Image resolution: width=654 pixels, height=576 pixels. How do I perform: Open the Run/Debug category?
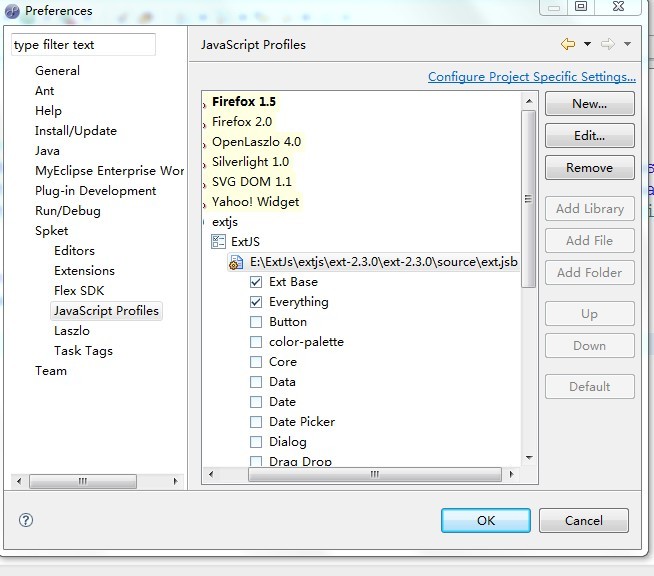[68, 211]
